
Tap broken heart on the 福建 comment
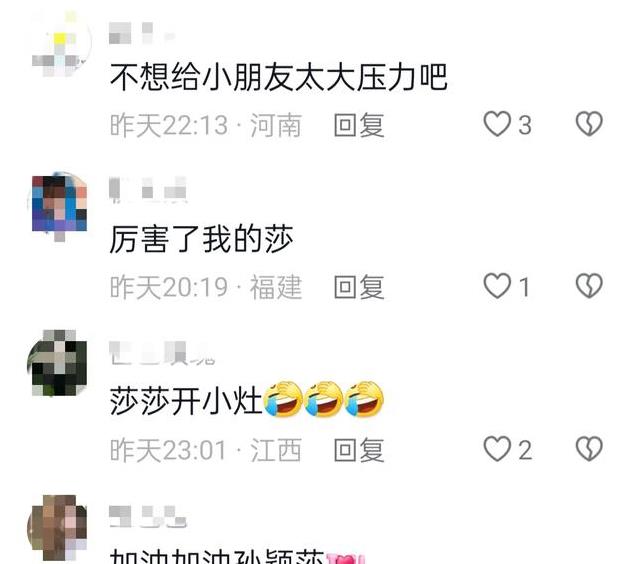pos(589,286)
